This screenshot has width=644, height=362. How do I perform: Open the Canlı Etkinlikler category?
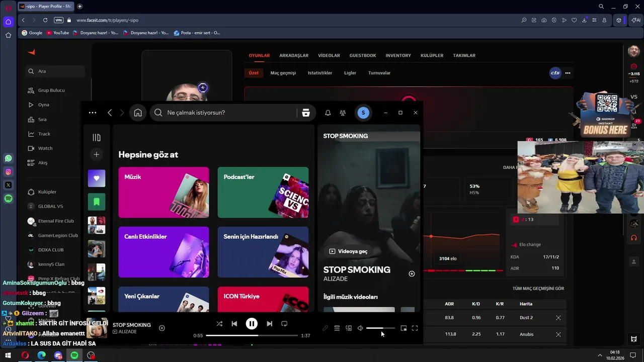[164, 252]
